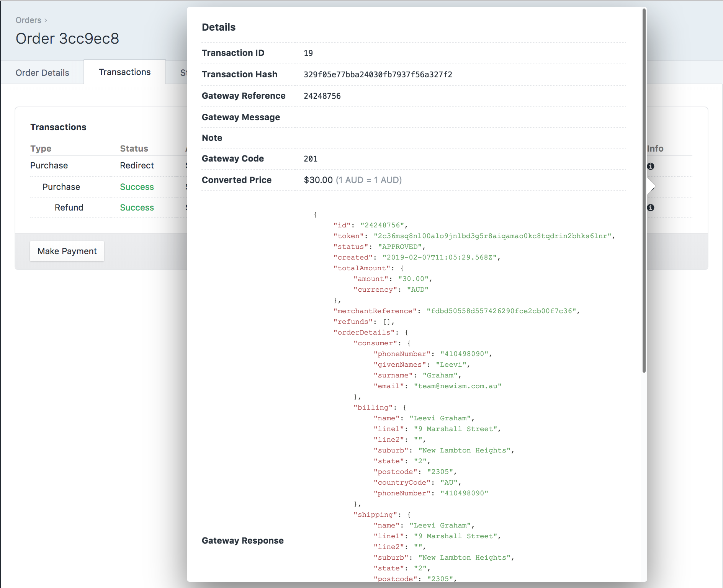723x588 pixels.
Task: Click the "amount": "30.00" line
Action: click(x=393, y=279)
